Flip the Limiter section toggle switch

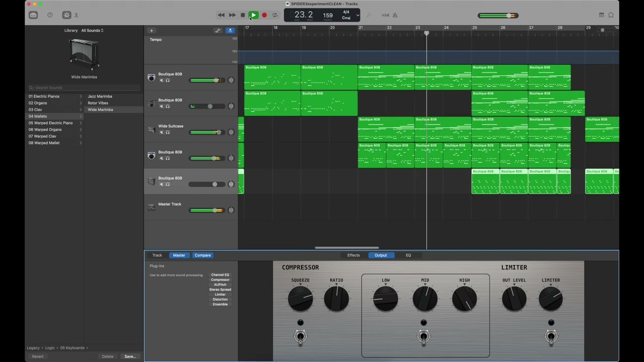point(551,337)
